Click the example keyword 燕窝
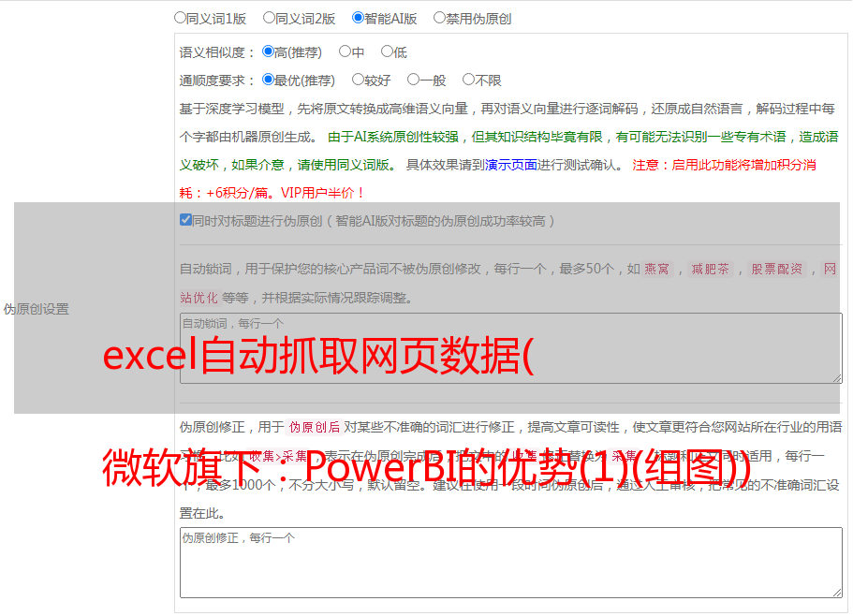The image size is (853, 616). (x=656, y=269)
